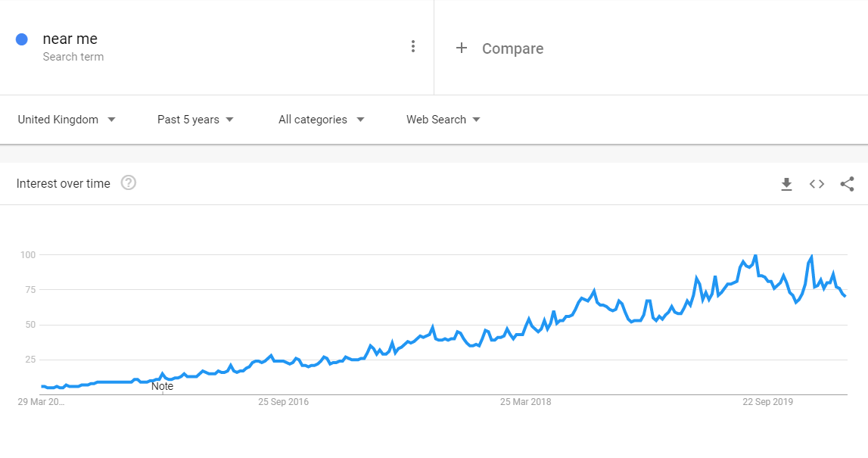This screenshot has width=868, height=458.
Task: Expand the All categories dropdown
Action: pos(321,120)
